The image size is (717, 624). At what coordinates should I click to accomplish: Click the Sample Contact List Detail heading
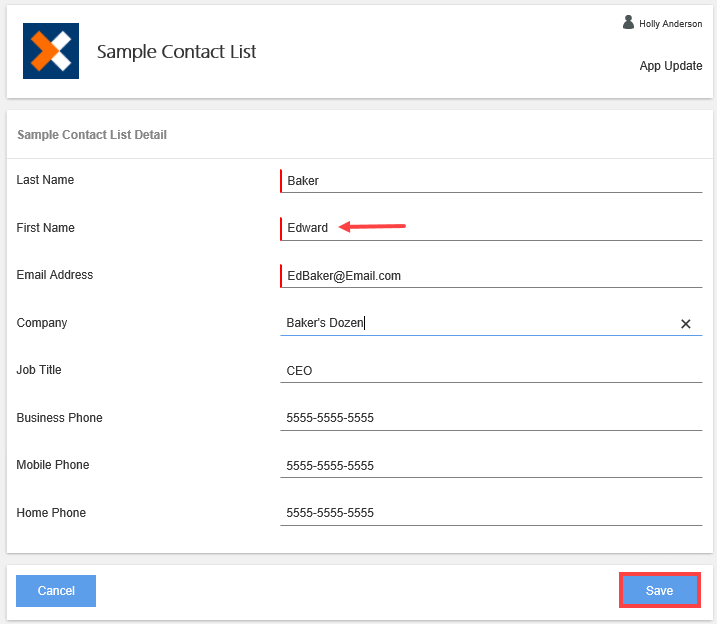tap(92, 135)
